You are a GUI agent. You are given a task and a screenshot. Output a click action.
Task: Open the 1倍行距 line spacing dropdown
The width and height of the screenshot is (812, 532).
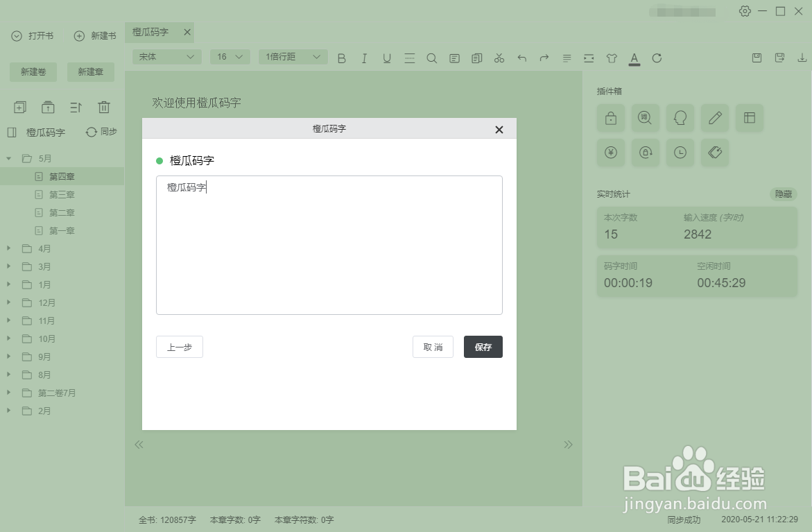pyautogui.click(x=293, y=57)
